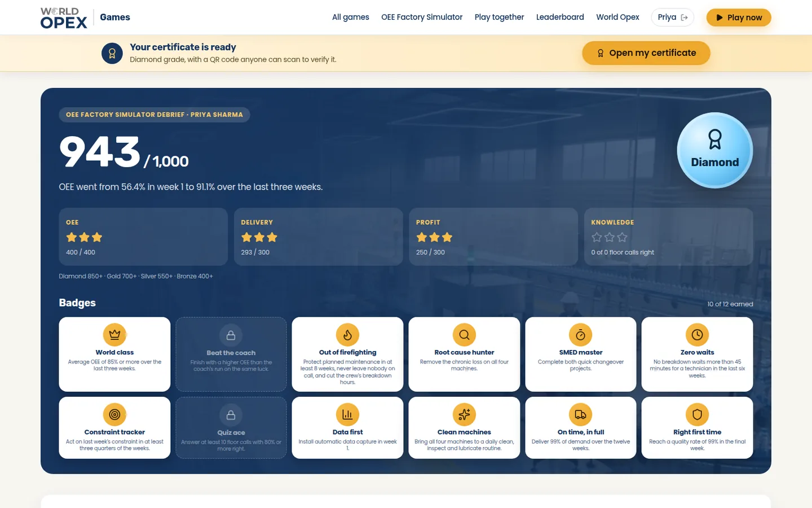Click the Priya account button
The height and width of the screenshot is (508, 812).
672,17
